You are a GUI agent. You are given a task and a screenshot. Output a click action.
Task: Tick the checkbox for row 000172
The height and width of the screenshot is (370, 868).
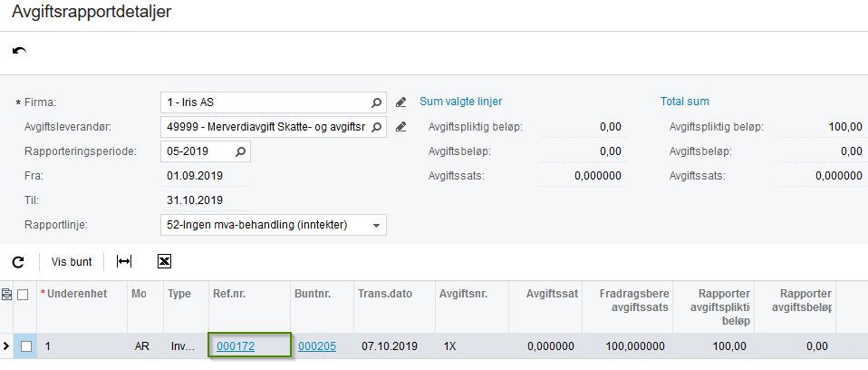point(26,346)
